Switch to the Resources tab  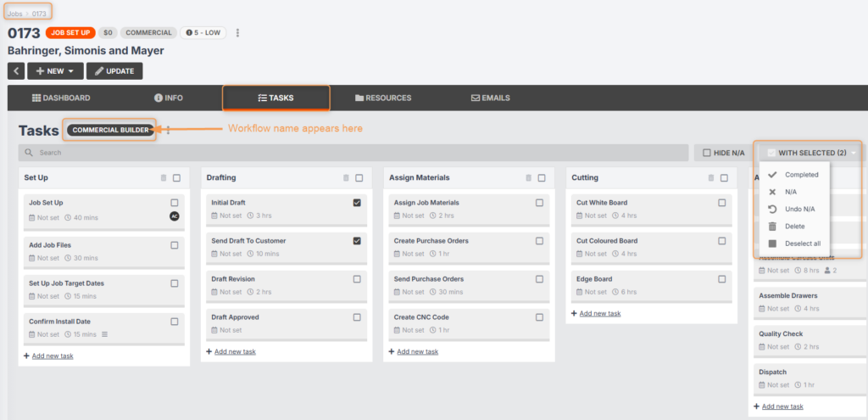point(383,98)
